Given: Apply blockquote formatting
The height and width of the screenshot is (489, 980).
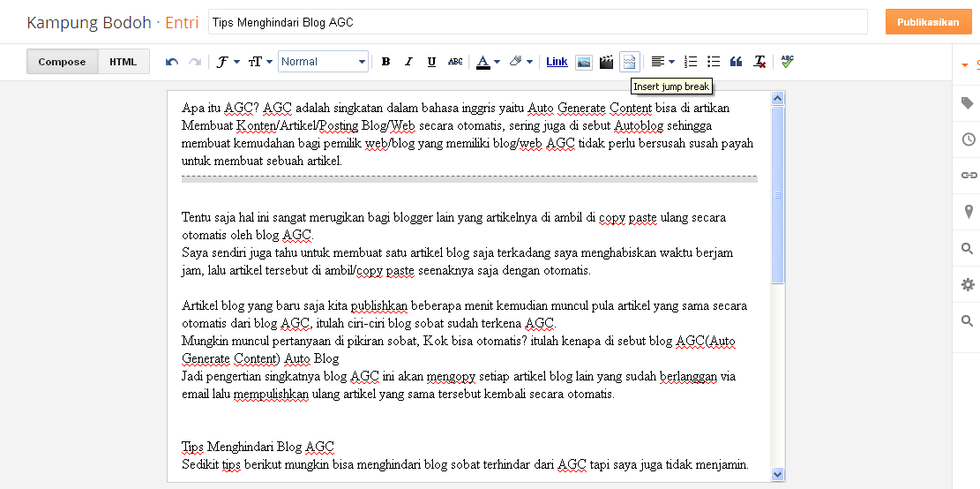Looking at the screenshot, I should (x=737, y=62).
